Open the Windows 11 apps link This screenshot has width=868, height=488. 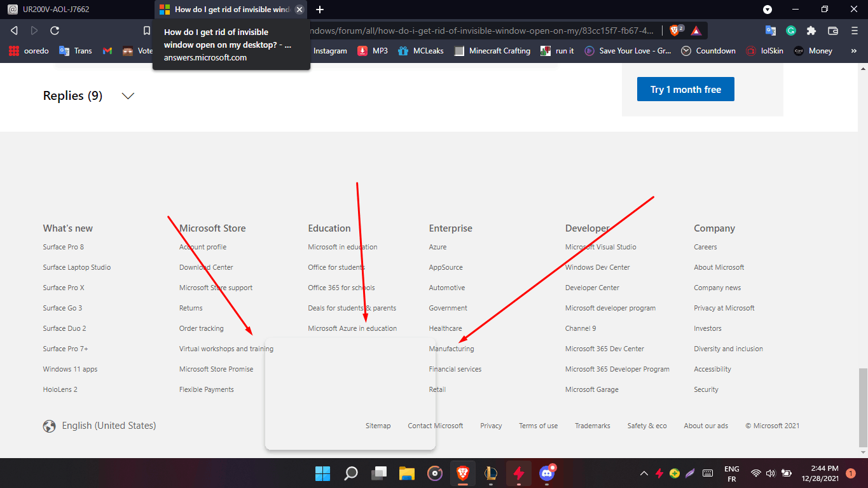click(71, 369)
